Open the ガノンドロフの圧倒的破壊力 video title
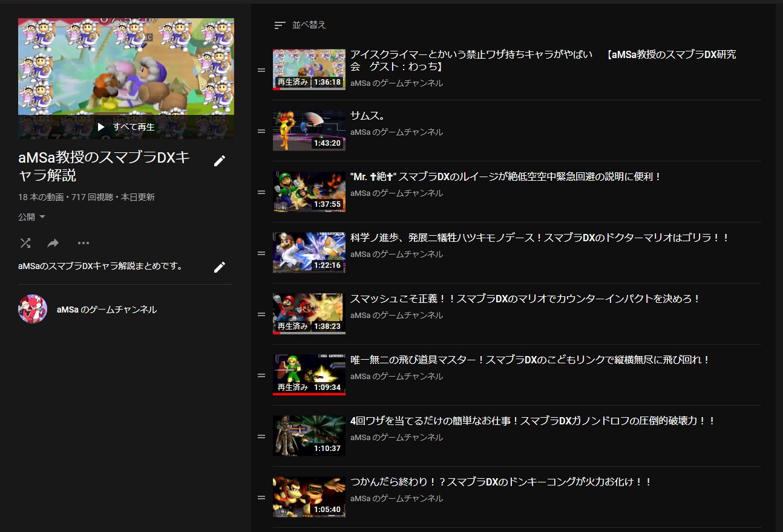The height and width of the screenshot is (532, 783). [533, 421]
